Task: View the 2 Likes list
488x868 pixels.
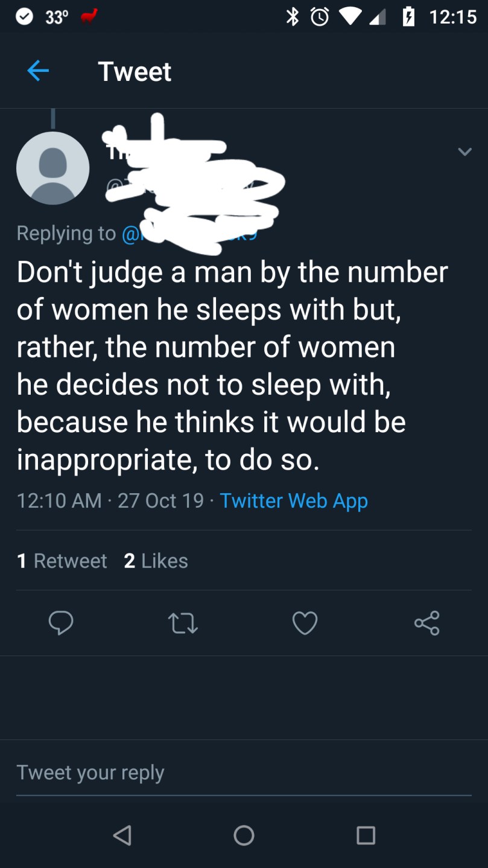Action: tap(156, 561)
